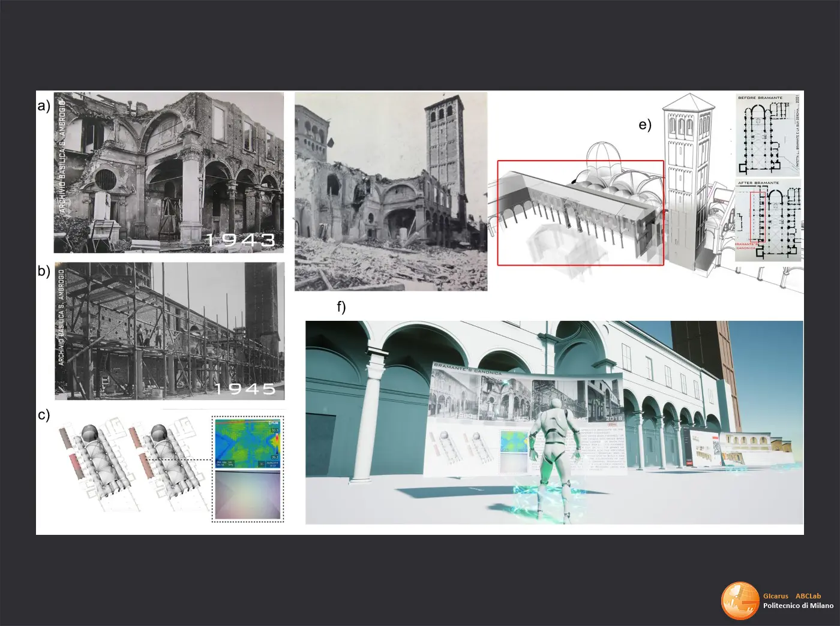Click the GIcarus orange globe logo

[740, 601]
